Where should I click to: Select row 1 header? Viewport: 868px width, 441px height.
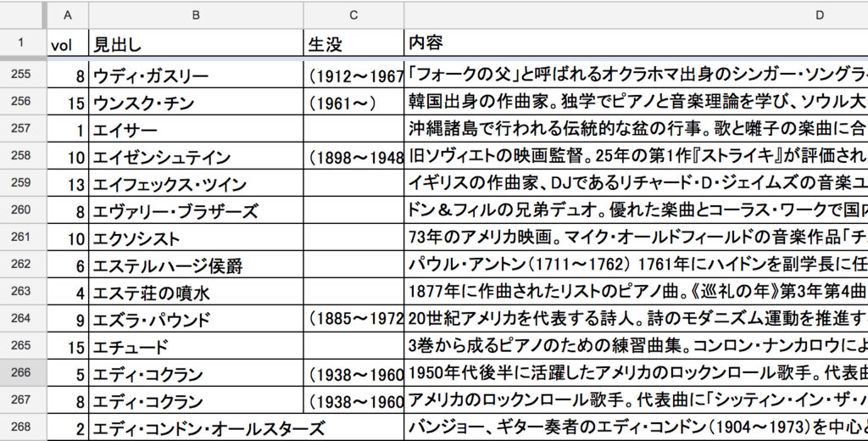click(21, 42)
